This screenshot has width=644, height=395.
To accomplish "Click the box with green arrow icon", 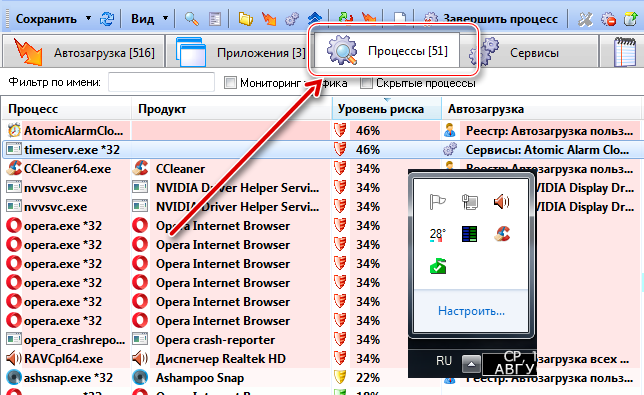I will [x=630, y=19].
